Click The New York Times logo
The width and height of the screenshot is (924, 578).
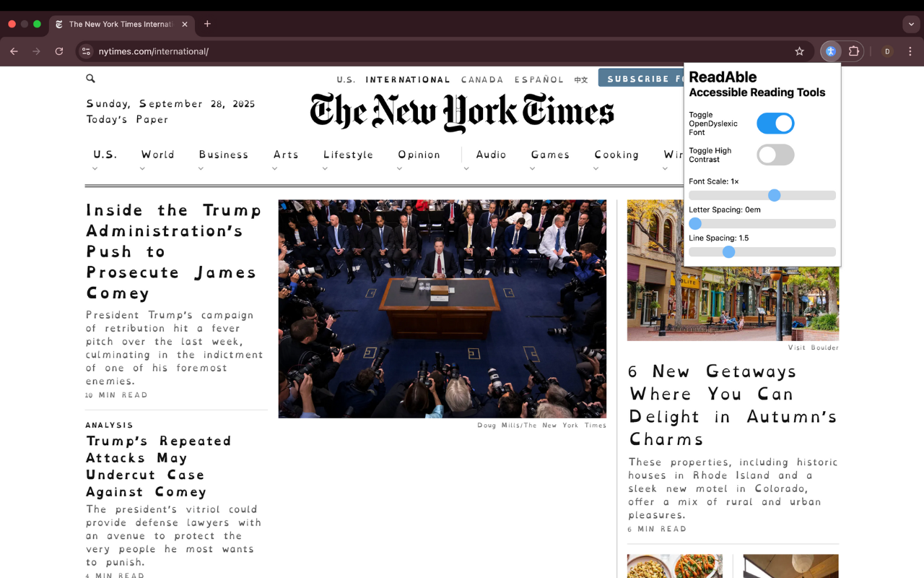(x=462, y=113)
